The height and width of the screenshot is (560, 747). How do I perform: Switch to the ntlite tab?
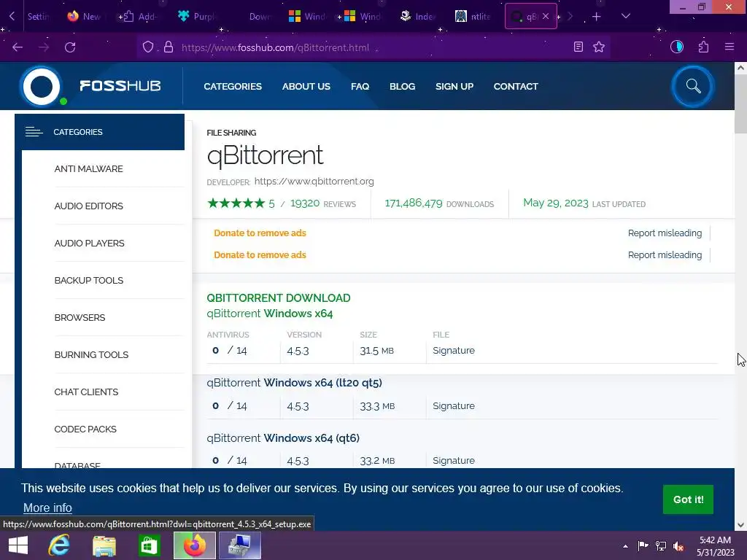[x=473, y=17]
